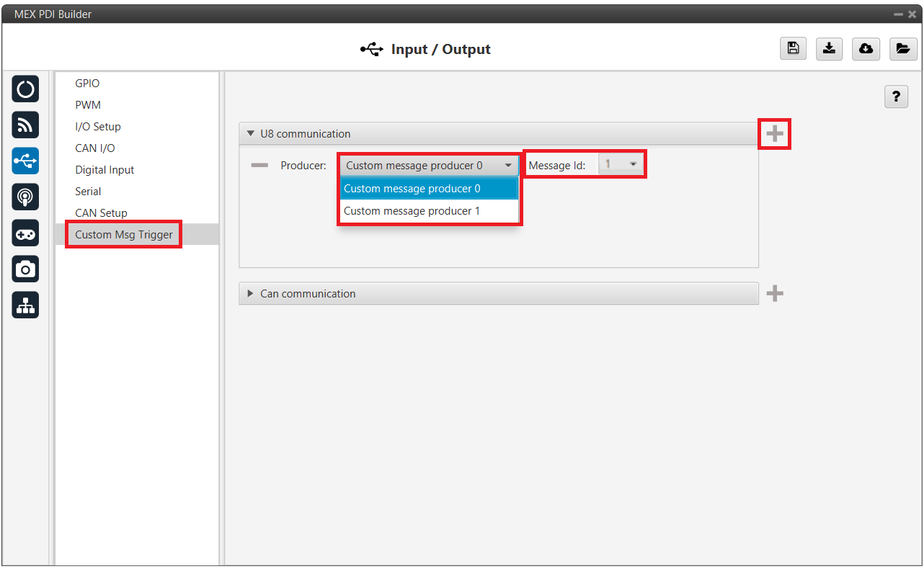Viewport: 924px width, 569px height.
Task: Click the open folder icon
Action: pos(902,49)
